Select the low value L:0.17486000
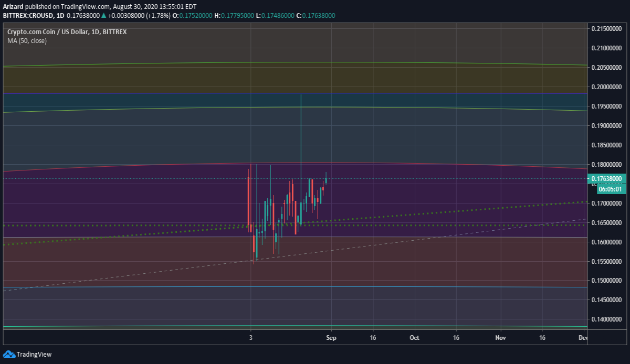Image resolution: width=630 pixels, height=364 pixels. tap(275, 16)
